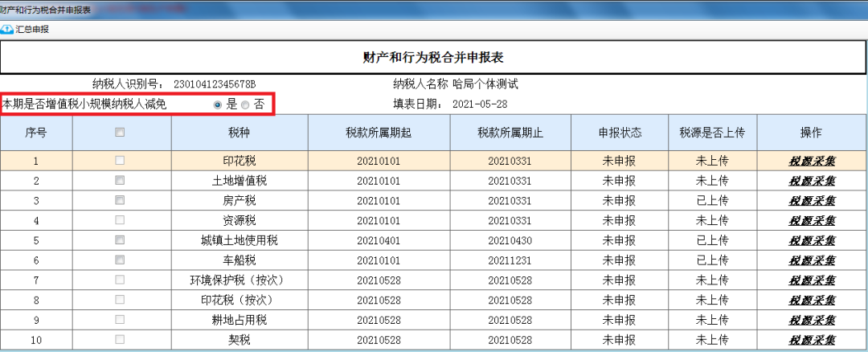
Task: Click the 操作 column header
Action: 811,133
